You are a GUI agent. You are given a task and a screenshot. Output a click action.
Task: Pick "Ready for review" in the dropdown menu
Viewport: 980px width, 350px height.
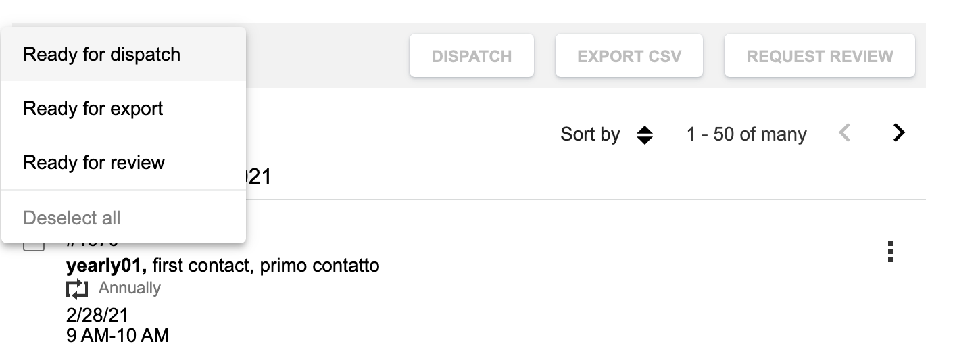click(94, 163)
